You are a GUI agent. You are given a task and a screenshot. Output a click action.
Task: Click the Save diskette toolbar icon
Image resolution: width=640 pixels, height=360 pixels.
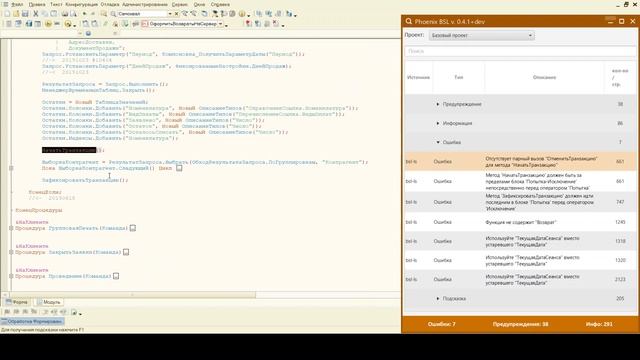[x=25, y=14]
